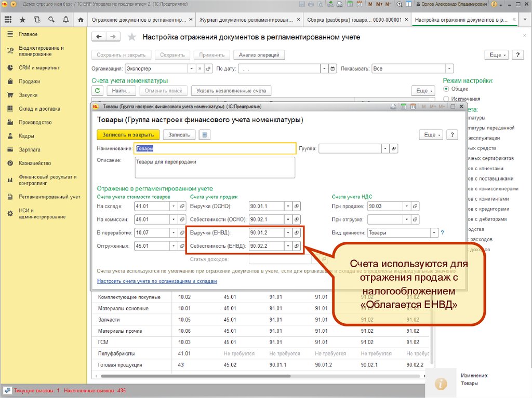The image size is (532, 398).
Task: Expand the Показывать dropdown
Action: click(449, 68)
